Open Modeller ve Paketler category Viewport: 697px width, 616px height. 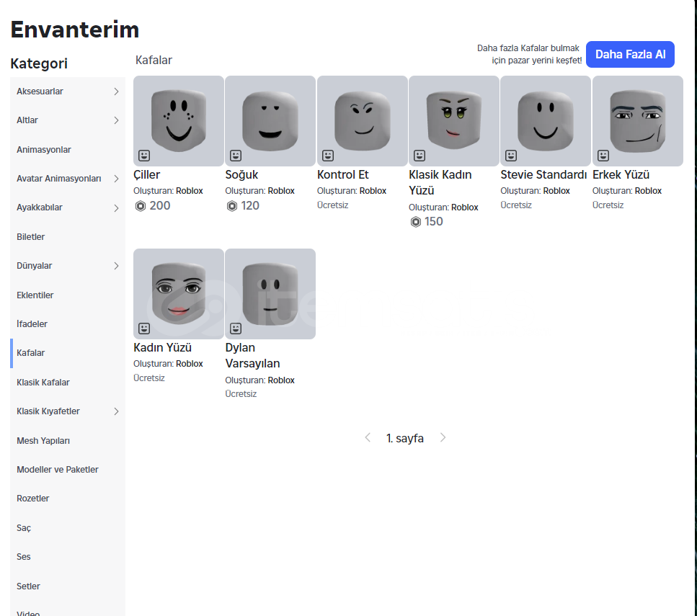[68, 469]
